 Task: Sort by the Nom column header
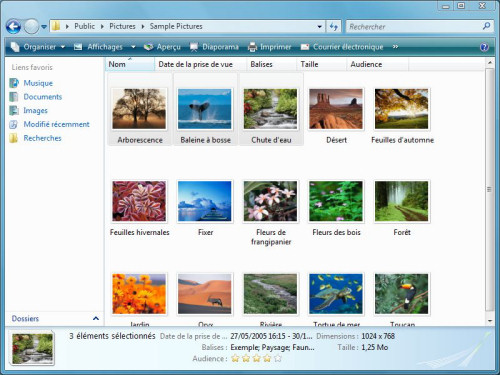[x=130, y=64]
